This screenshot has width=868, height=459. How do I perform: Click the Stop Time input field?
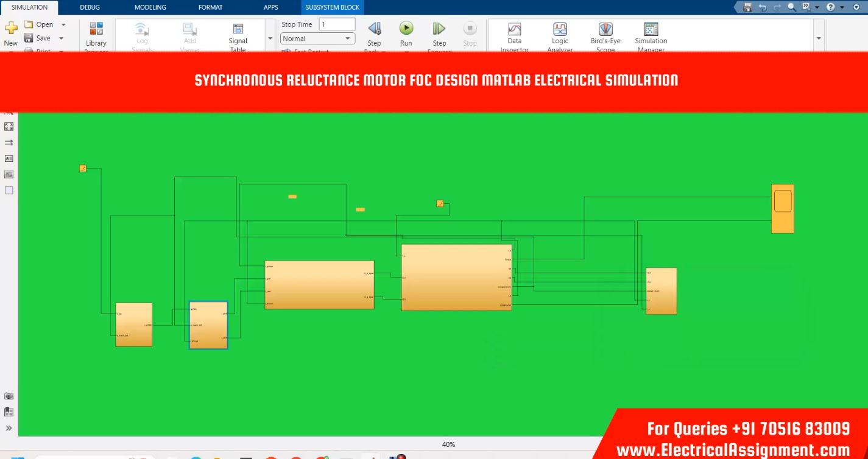click(x=337, y=24)
